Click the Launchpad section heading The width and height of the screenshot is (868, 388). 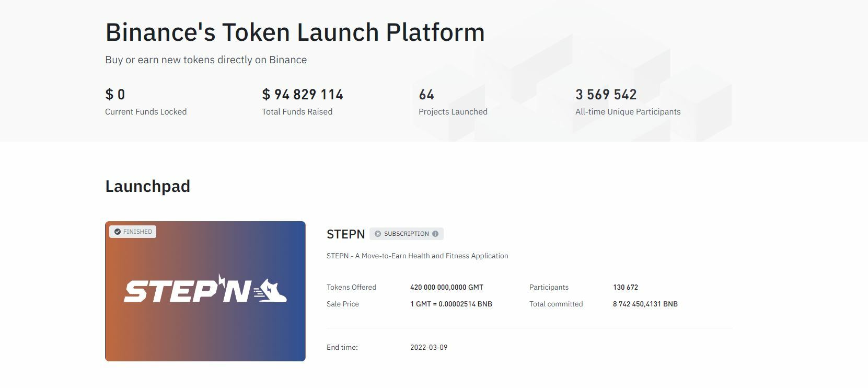pos(148,186)
